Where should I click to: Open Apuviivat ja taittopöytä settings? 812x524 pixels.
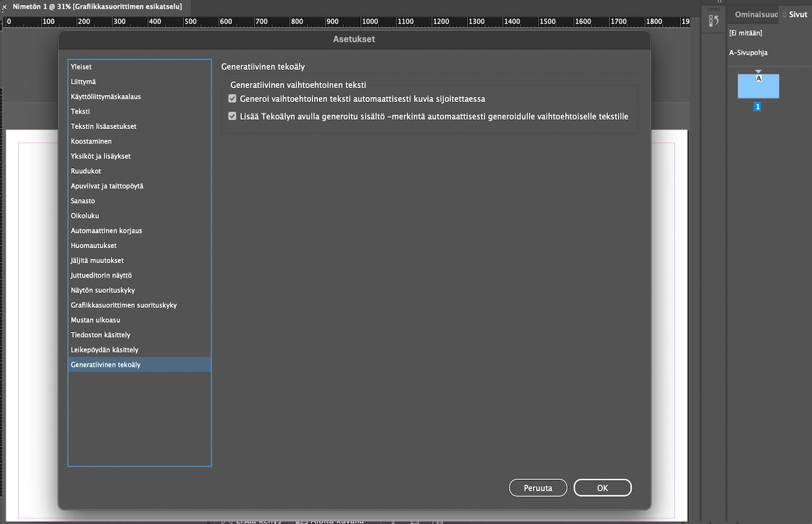click(139, 186)
